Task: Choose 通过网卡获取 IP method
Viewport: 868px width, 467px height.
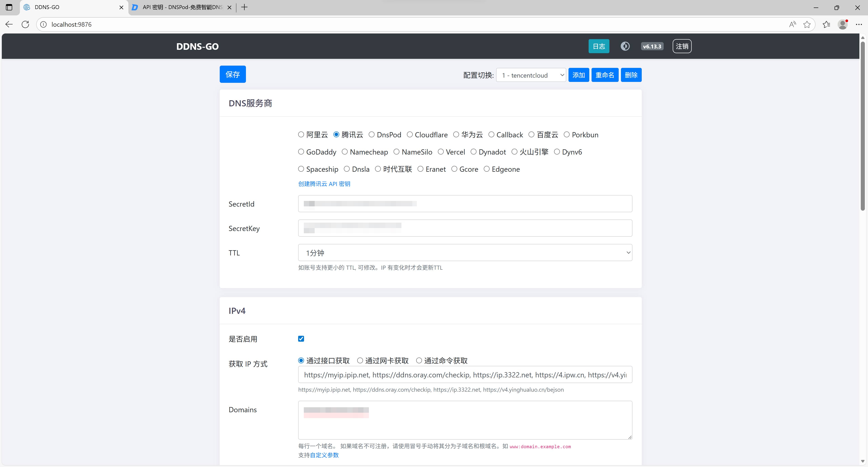Action: tap(360, 360)
